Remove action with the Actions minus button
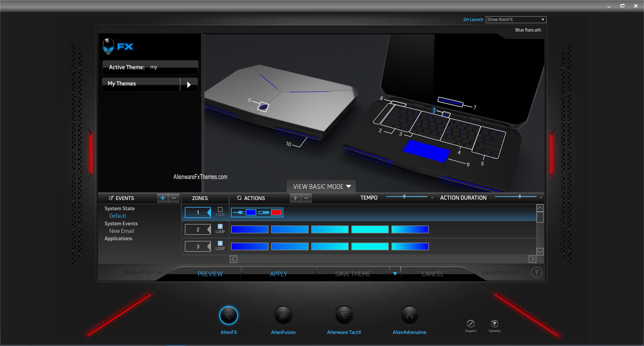Image resolution: width=644 pixels, height=346 pixels. click(x=306, y=198)
